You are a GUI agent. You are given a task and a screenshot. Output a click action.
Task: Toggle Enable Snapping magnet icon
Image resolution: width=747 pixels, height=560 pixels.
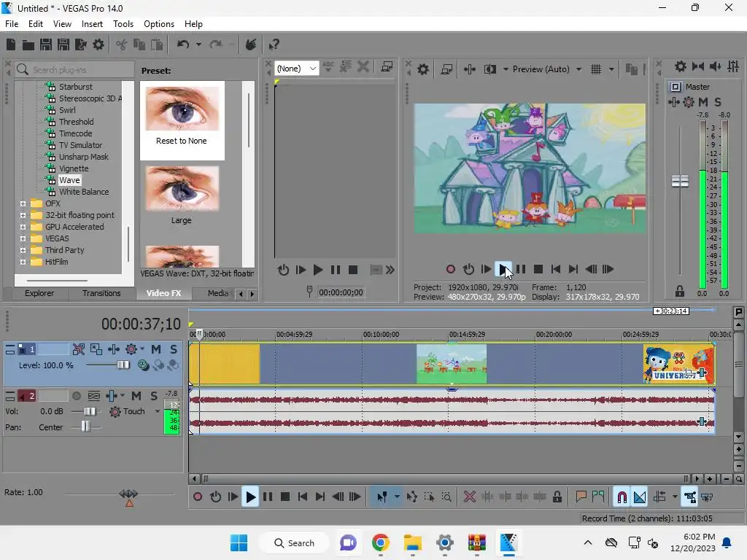(x=622, y=497)
